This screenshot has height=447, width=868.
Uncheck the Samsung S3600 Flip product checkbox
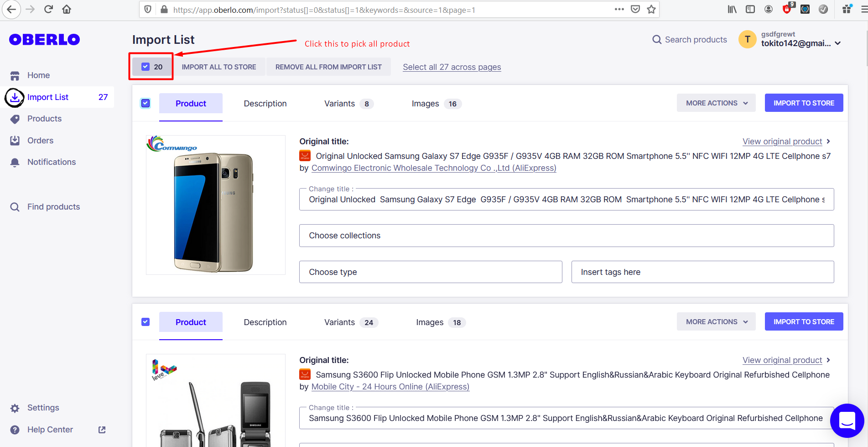coord(146,322)
